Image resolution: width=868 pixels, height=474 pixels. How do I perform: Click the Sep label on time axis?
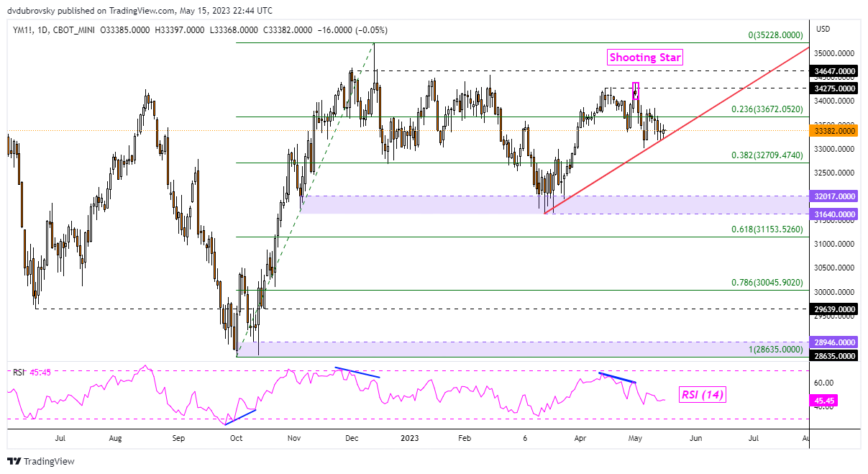[179, 437]
